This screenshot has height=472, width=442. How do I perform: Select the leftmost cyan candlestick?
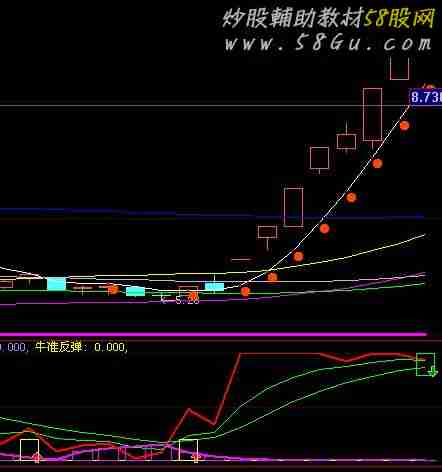(x=56, y=284)
